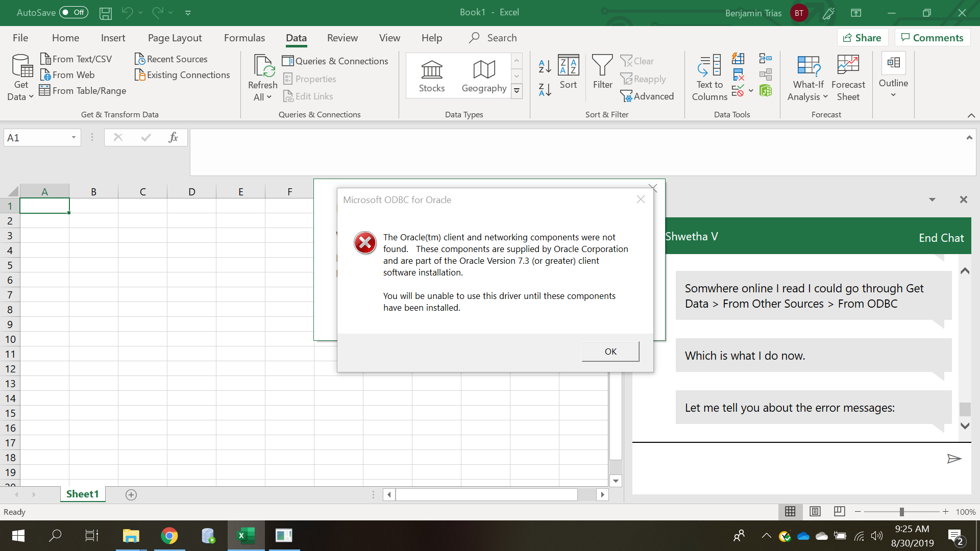Click the zoom slider handle
The image size is (980, 551).
click(x=902, y=511)
